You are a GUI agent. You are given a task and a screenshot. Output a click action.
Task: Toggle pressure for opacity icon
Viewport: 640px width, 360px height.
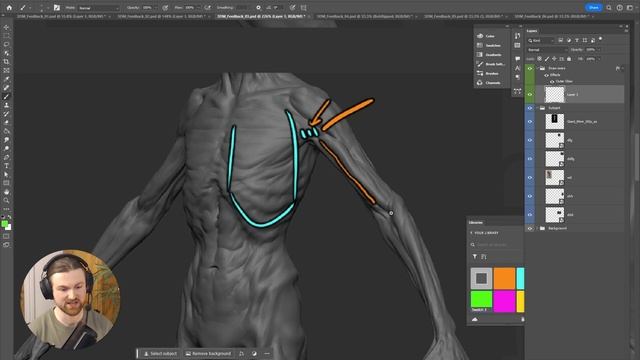165,7
